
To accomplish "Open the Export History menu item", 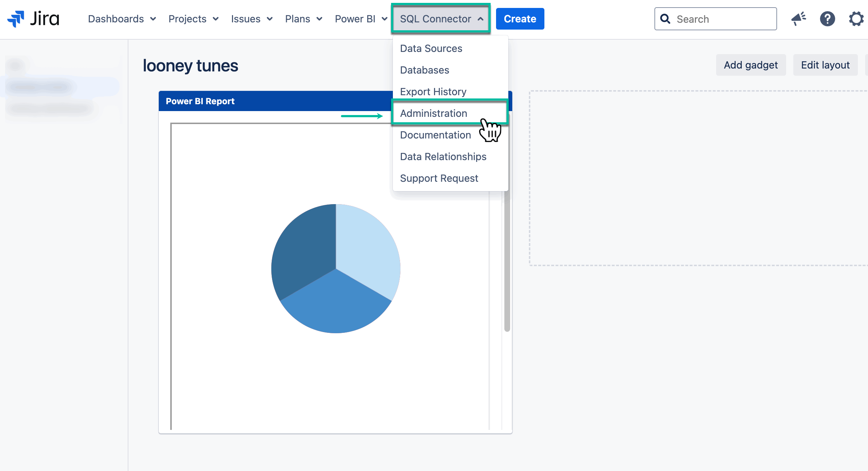I will coord(433,92).
